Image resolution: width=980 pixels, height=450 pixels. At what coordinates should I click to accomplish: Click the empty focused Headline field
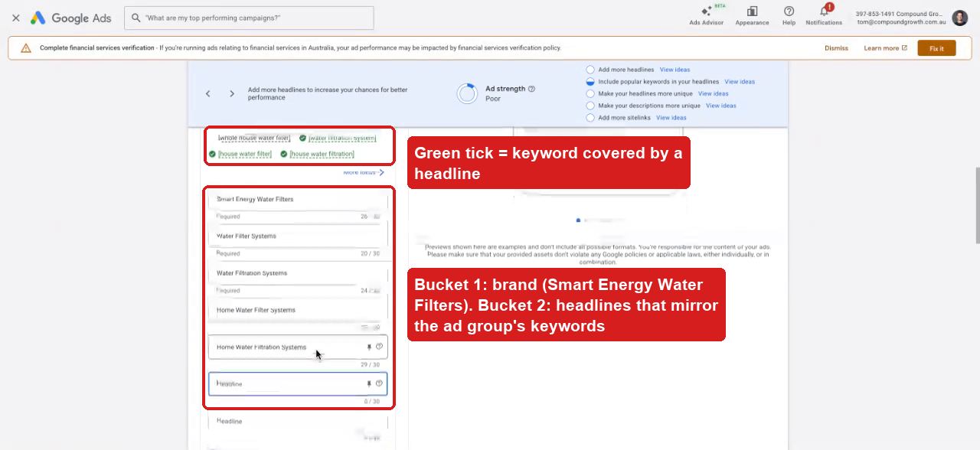point(298,383)
